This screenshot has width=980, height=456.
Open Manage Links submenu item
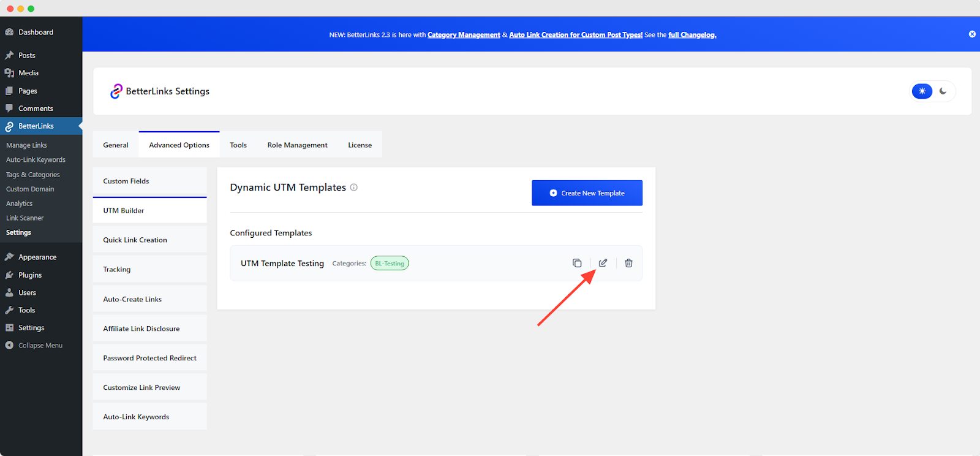26,145
